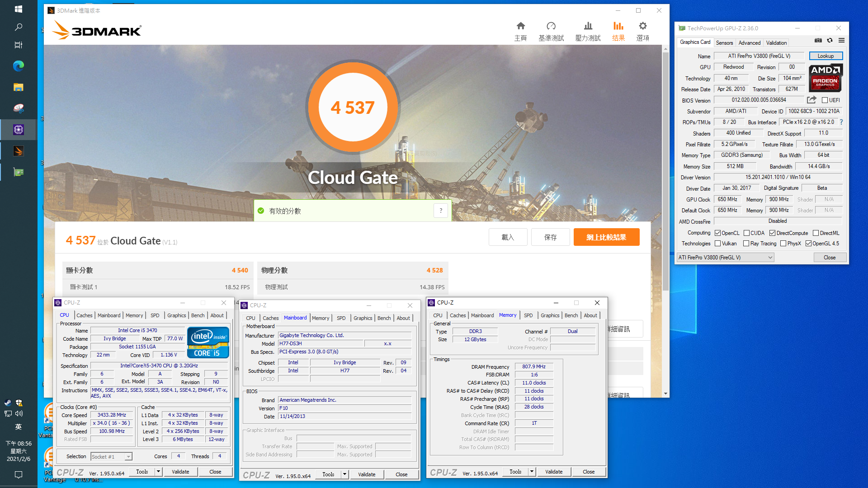This screenshot has width=868, height=488.
Task: Switch to the Validation tab in GPU-Z
Action: (776, 43)
